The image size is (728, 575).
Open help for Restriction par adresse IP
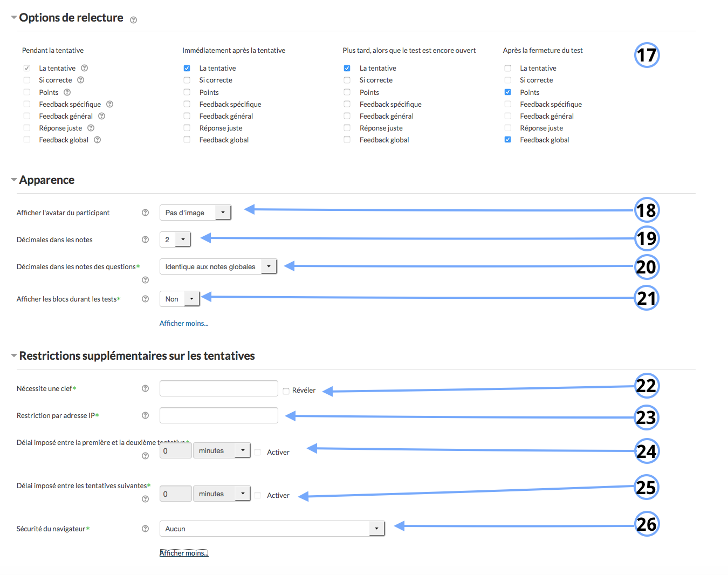click(145, 415)
